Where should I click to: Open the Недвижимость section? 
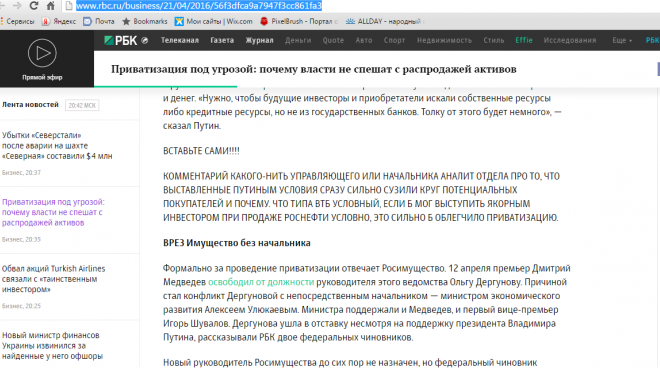click(x=444, y=40)
